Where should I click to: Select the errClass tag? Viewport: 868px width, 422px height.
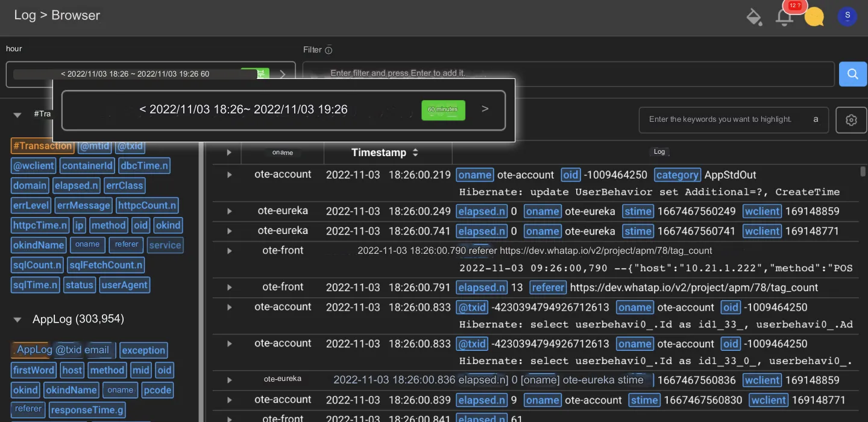click(x=124, y=186)
